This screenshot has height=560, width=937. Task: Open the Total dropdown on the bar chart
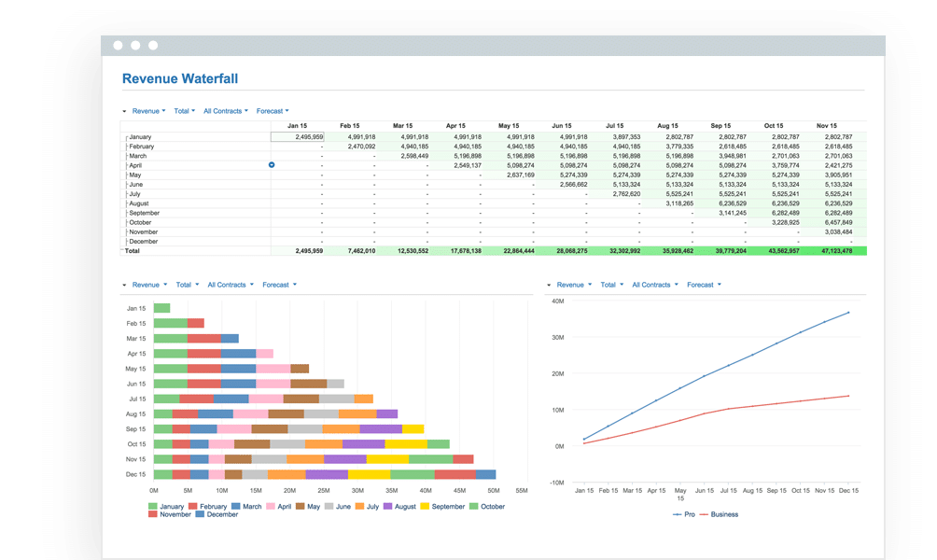(x=183, y=285)
